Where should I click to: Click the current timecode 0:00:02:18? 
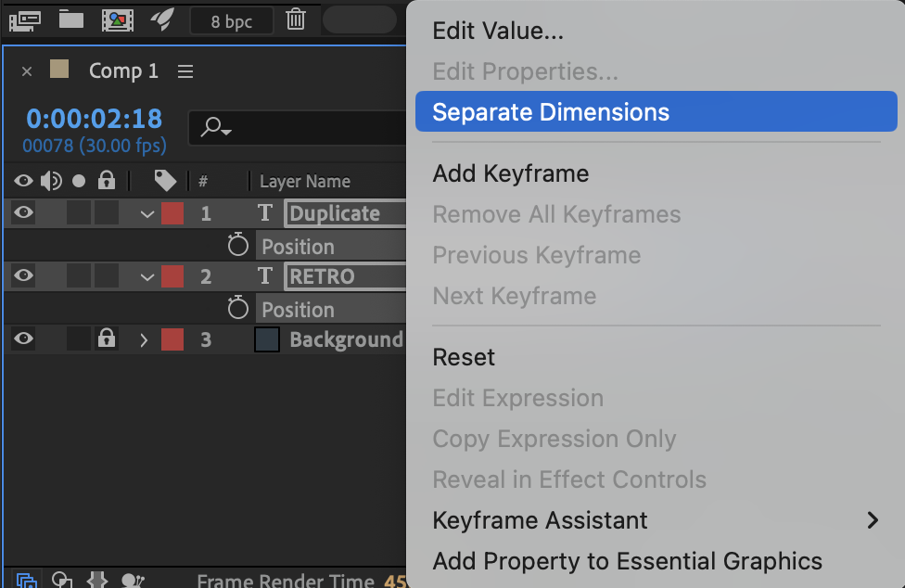click(x=94, y=119)
